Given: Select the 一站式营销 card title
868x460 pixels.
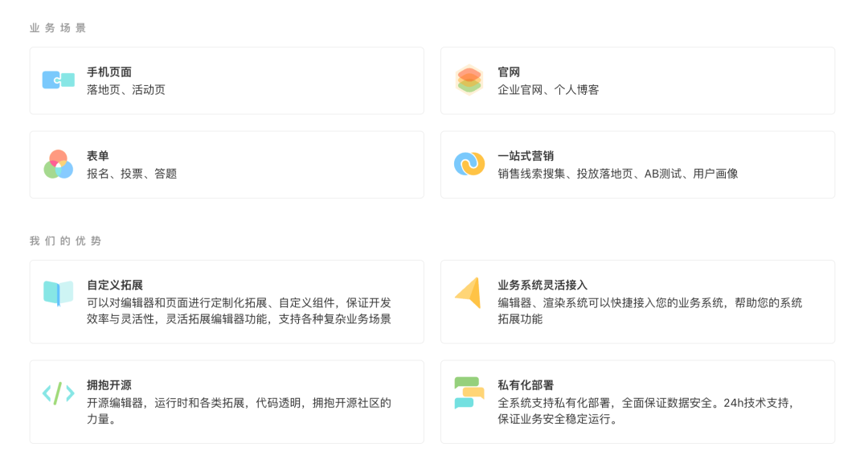Looking at the screenshot, I should (x=526, y=156).
